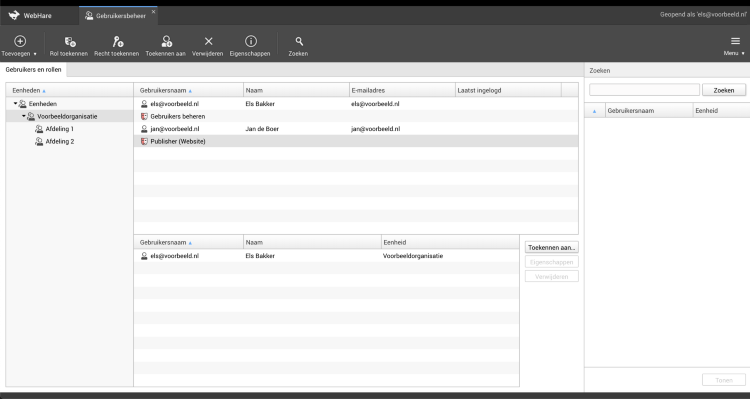Open Eigenschappen info icon

250,41
